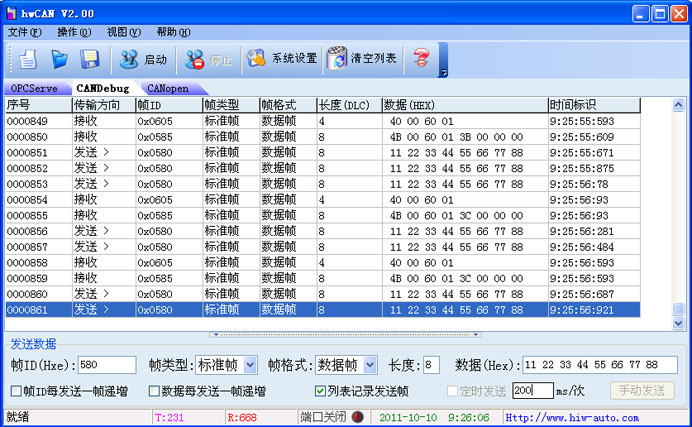
Task: Open the 文件(F) menu
Action: (25, 32)
